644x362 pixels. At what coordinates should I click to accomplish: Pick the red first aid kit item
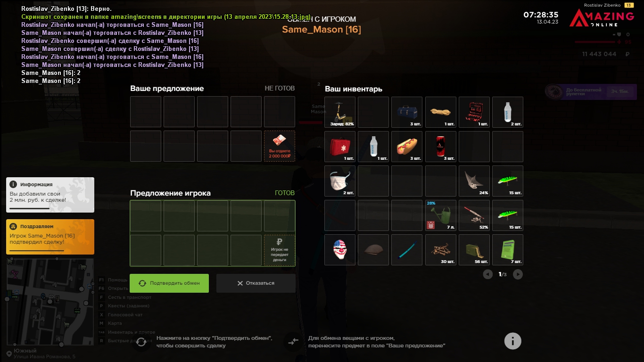[x=340, y=147]
